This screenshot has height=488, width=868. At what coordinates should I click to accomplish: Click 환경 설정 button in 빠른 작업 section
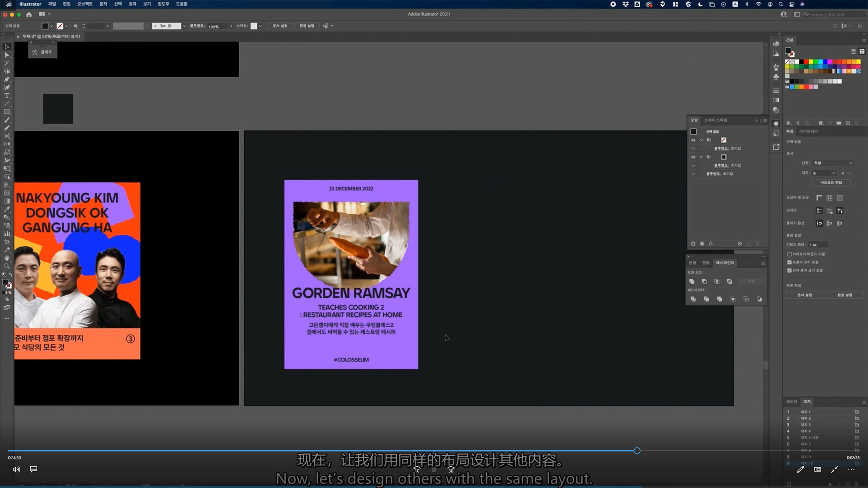(844, 295)
